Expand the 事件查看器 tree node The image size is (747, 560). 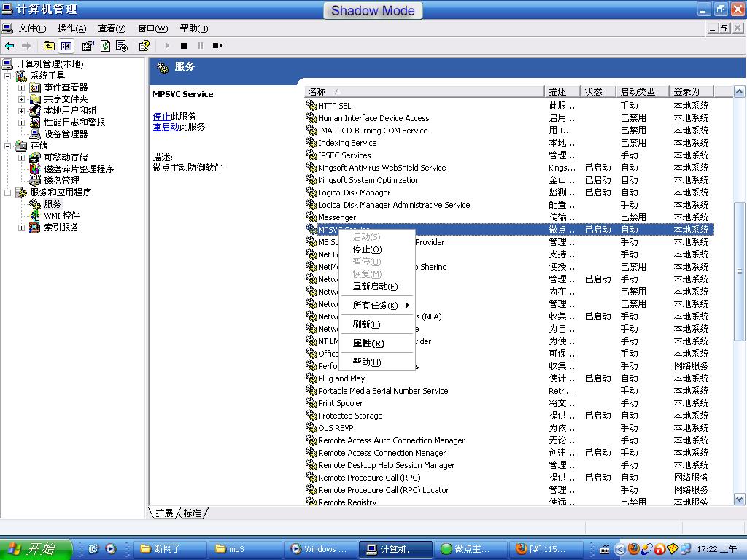pos(21,87)
